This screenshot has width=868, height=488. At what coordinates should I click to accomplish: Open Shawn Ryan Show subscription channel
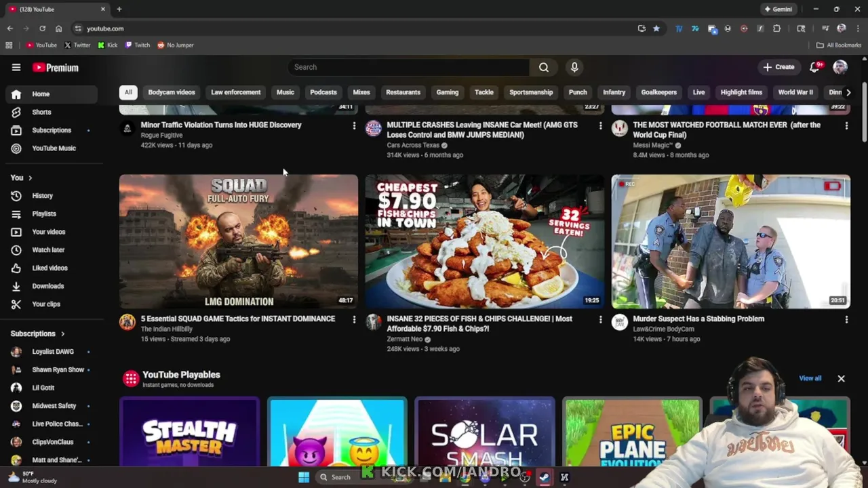tap(52, 370)
